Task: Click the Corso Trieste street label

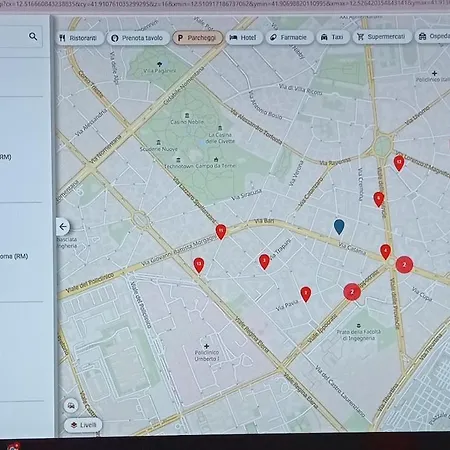Action: coord(91,84)
